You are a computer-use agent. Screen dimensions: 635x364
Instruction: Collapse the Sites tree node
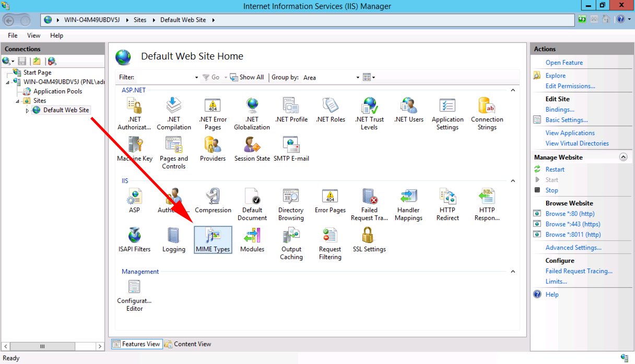(x=17, y=101)
